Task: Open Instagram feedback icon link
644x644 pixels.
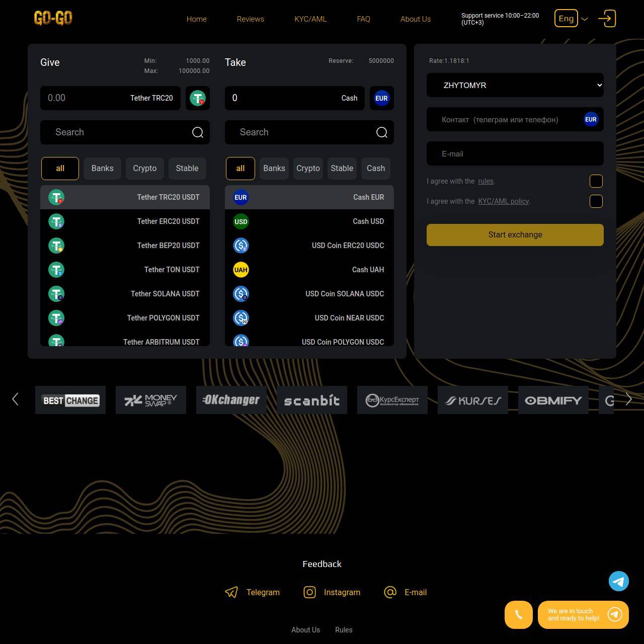Action: [x=310, y=592]
